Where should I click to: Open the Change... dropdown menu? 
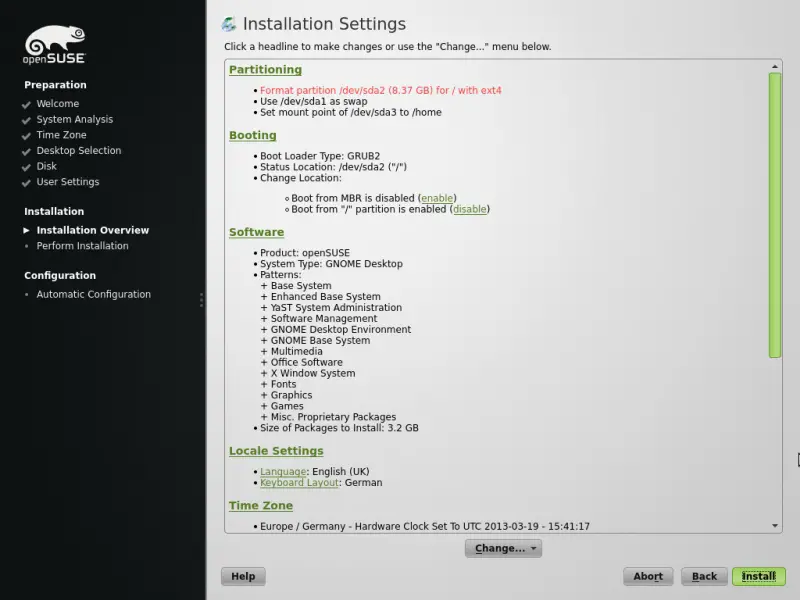pos(503,548)
